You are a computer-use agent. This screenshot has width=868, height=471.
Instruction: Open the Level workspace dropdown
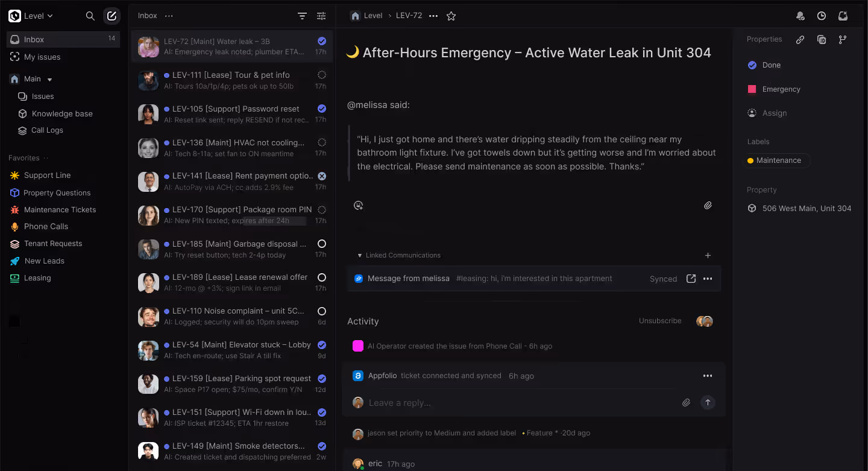[x=31, y=16]
